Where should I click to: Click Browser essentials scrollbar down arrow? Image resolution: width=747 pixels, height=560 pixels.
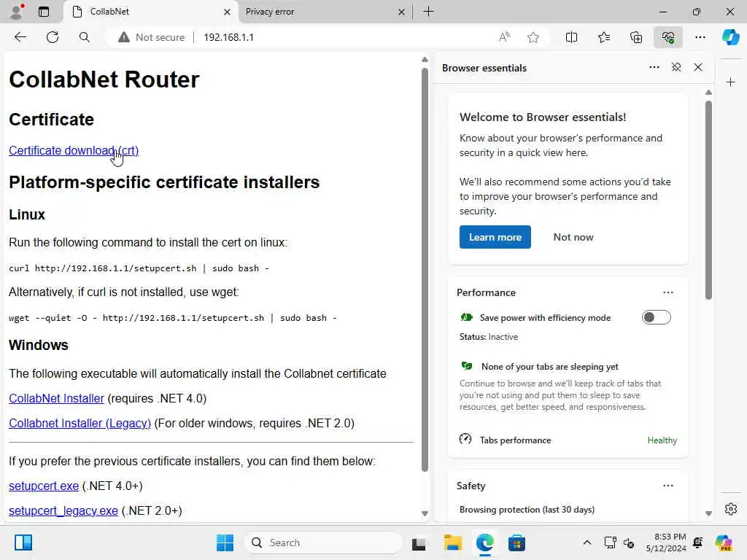708,513
